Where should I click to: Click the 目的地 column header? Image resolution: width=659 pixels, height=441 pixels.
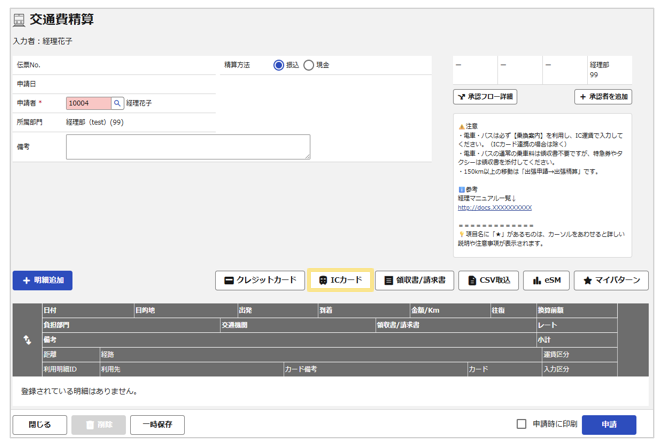(186, 310)
